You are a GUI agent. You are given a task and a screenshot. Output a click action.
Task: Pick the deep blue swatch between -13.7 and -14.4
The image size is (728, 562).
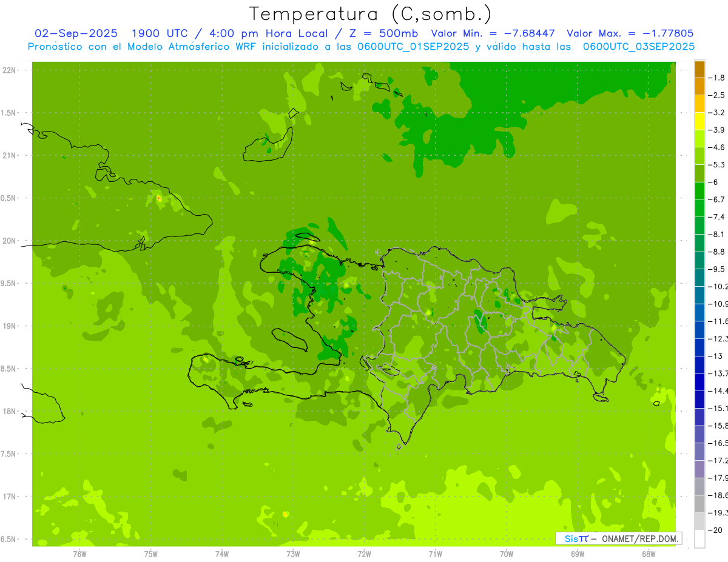pos(699,382)
